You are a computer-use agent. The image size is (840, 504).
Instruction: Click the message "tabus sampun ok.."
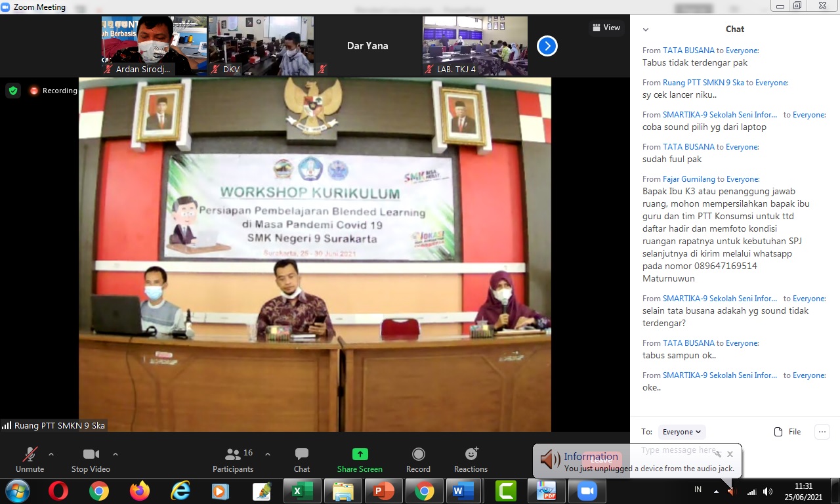point(679,355)
